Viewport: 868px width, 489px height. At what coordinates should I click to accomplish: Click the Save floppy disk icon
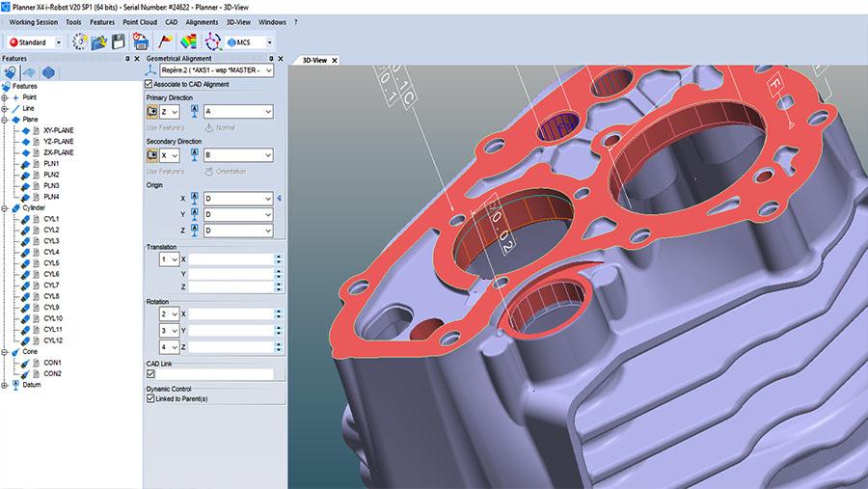[118, 42]
